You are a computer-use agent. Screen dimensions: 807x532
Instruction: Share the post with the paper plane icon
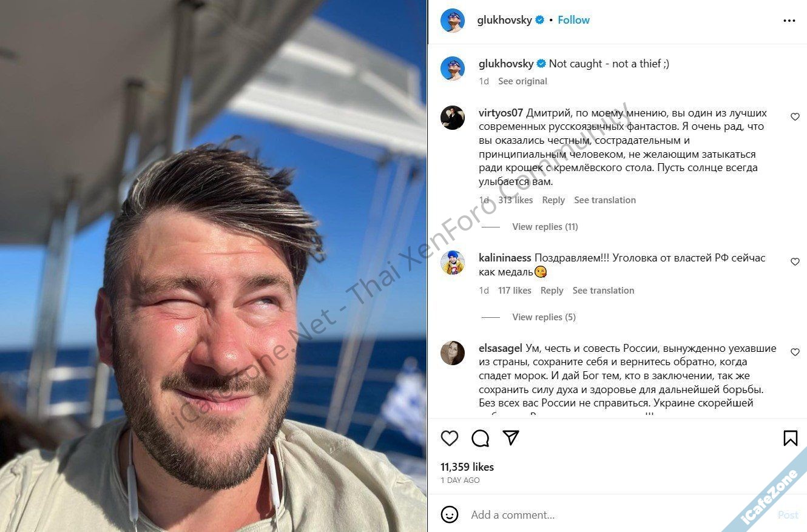tap(512, 438)
